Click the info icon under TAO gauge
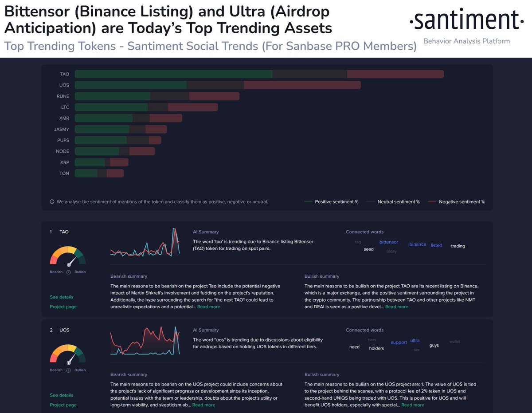The image size is (532, 413). [x=69, y=272]
